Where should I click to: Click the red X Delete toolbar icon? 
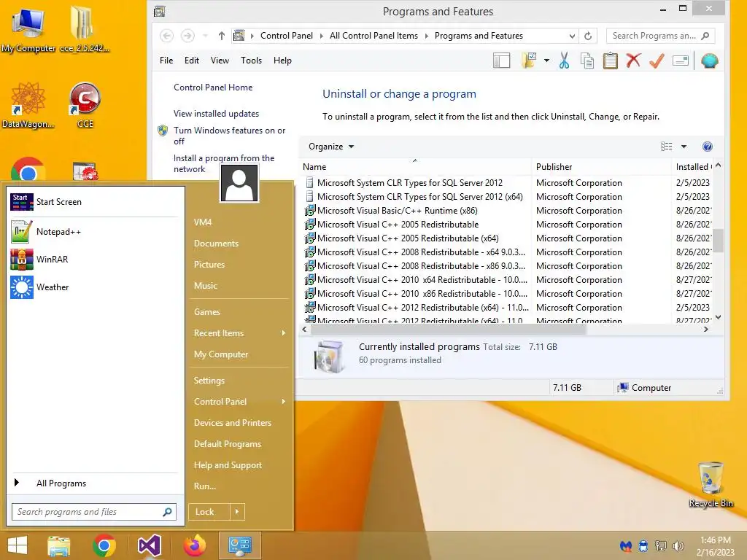(633, 61)
